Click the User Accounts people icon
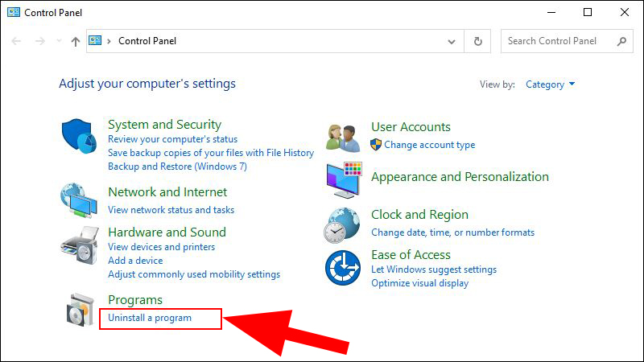644x362 pixels. 343,138
